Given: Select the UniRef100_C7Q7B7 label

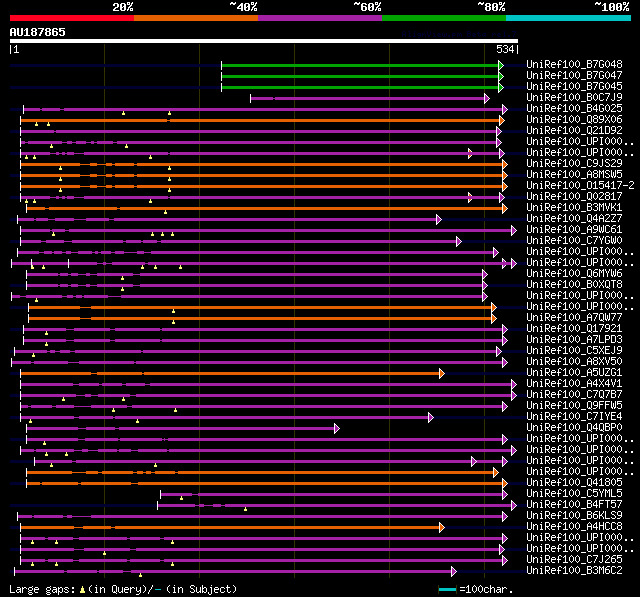Looking at the screenshot, I should coord(574,395).
